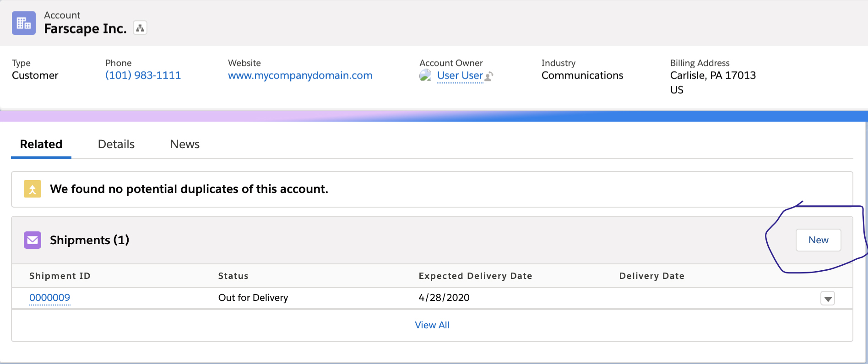Open the Details tab

(116, 145)
